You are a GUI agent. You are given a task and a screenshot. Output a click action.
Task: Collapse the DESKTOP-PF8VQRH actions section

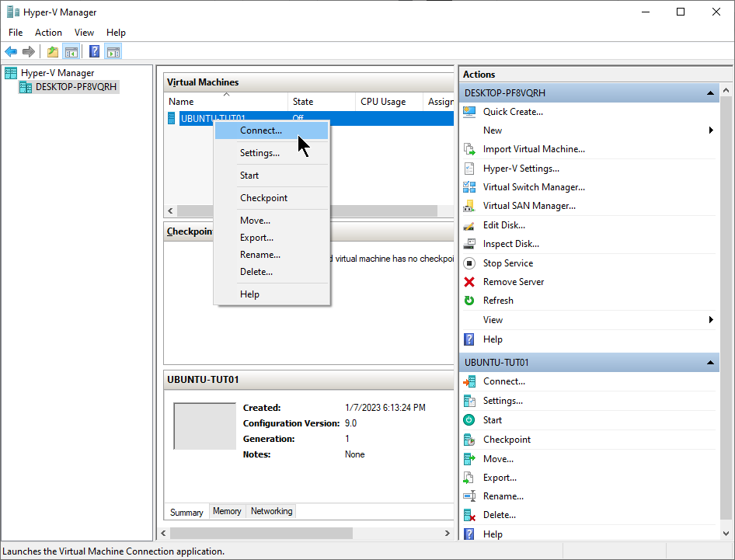(x=710, y=92)
